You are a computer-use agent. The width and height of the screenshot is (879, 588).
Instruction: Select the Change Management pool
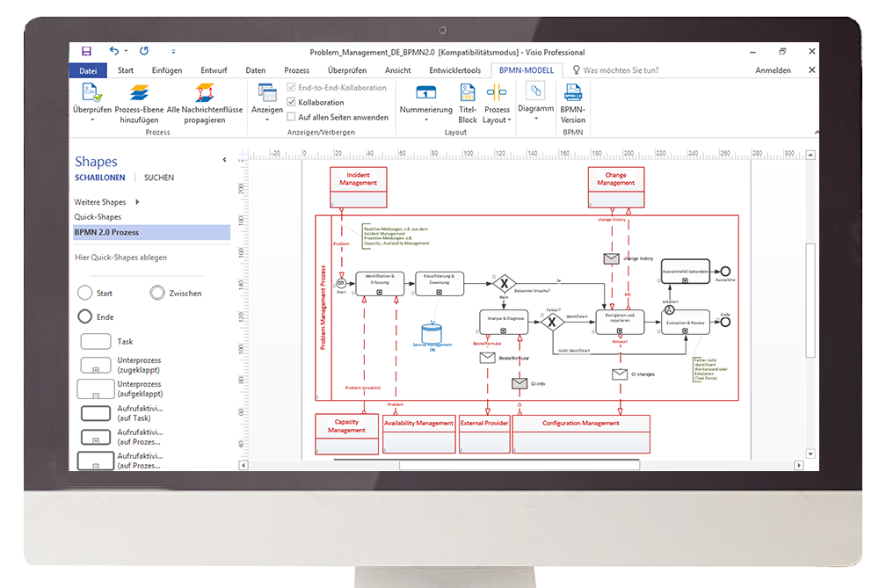pyautogui.click(x=616, y=187)
